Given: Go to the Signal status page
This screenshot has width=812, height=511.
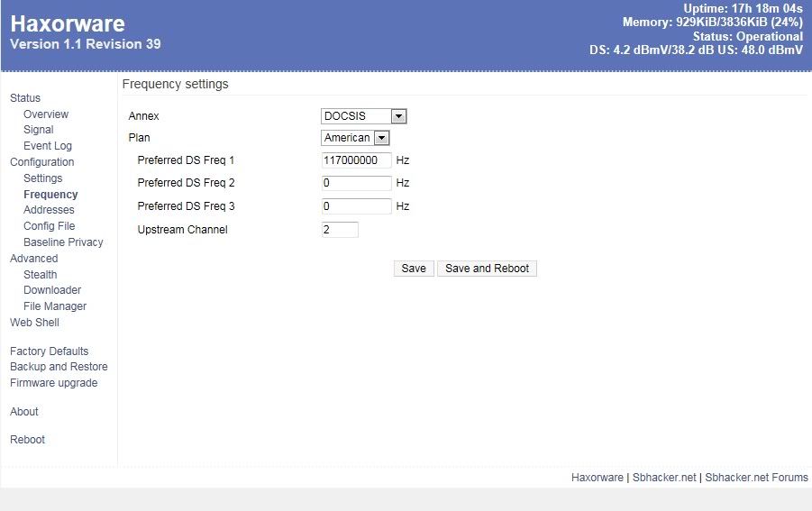Looking at the screenshot, I should point(39,130).
